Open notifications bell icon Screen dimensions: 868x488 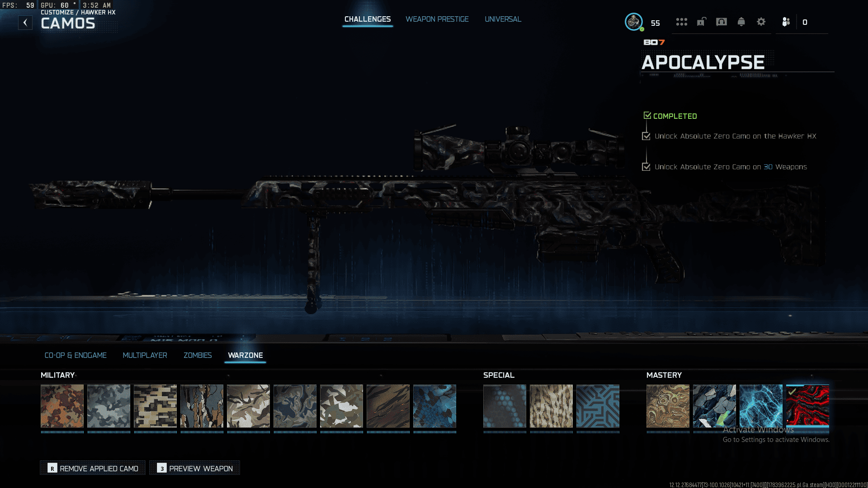pos(741,22)
